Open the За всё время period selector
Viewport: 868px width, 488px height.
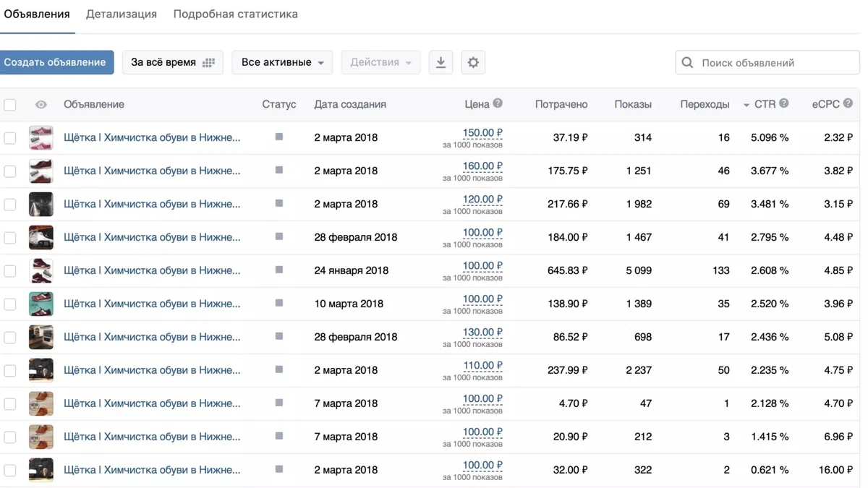(172, 63)
